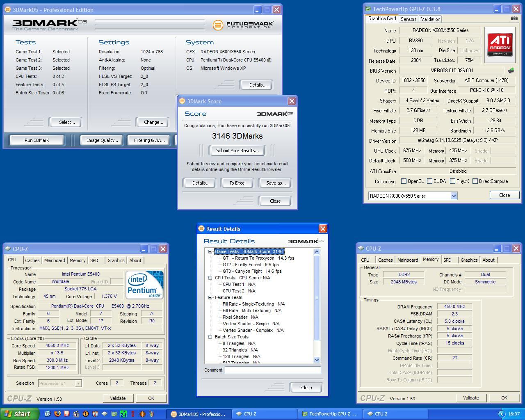Open the About tab in left CPU-Z window

[x=135, y=260]
